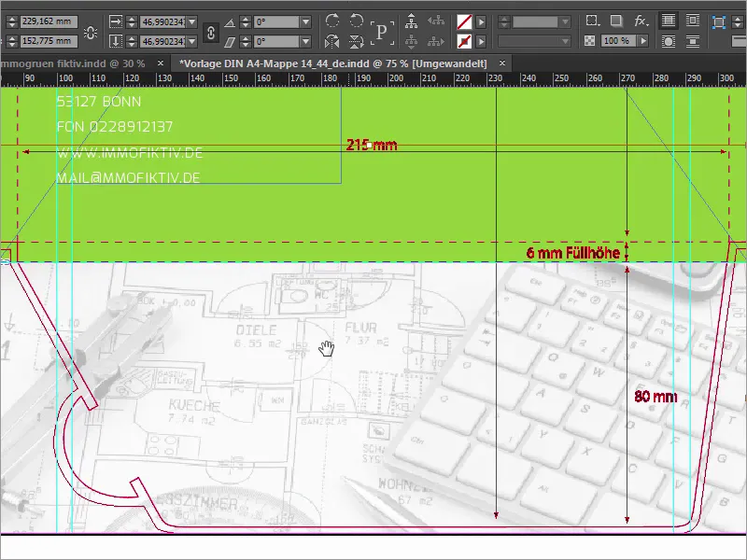The image size is (747, 560).
Task: Step the rotation angle value
Action: [246, 21]
